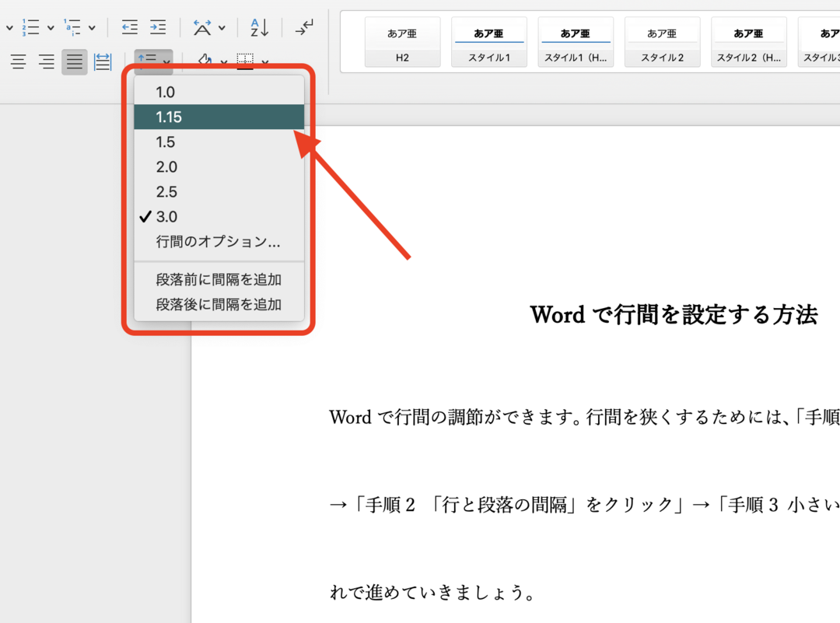Select the checked 3.0 spacing option
The width and height of the screenshot is (840, 623).
(x=166, y=216)
